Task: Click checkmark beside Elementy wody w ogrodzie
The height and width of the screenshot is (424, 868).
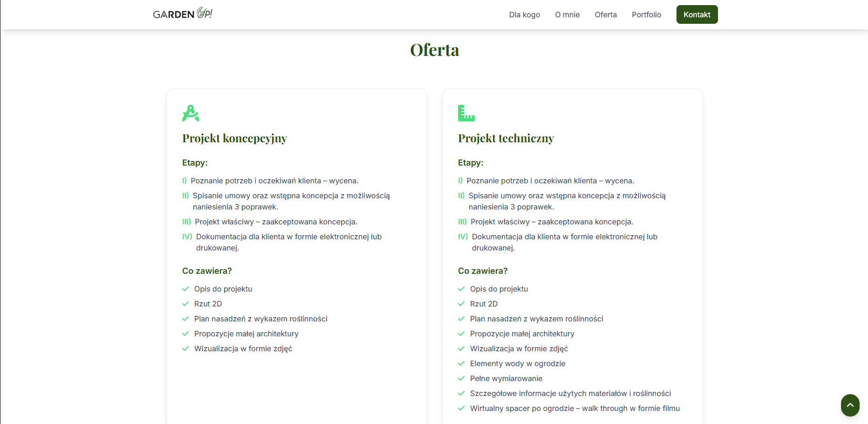Action: [x=461, y=364]
